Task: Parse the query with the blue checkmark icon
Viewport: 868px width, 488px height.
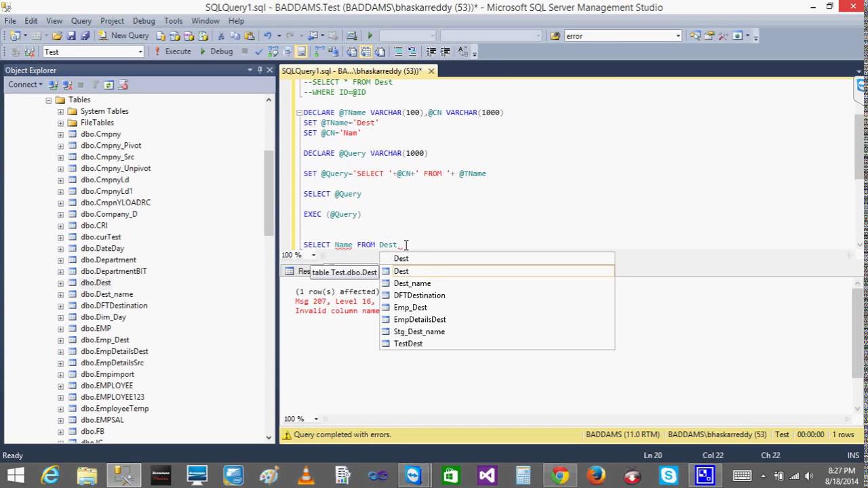Action: (x=258, y=52)
